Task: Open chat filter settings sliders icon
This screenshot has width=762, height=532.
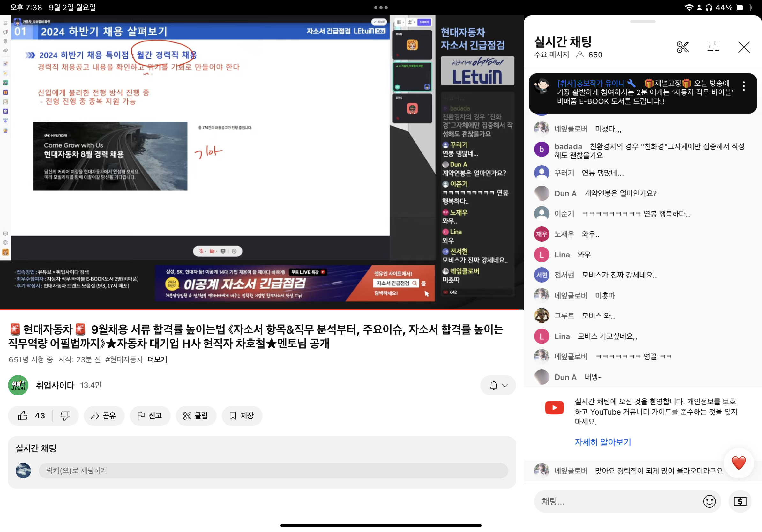Action: tap(713, 47)
